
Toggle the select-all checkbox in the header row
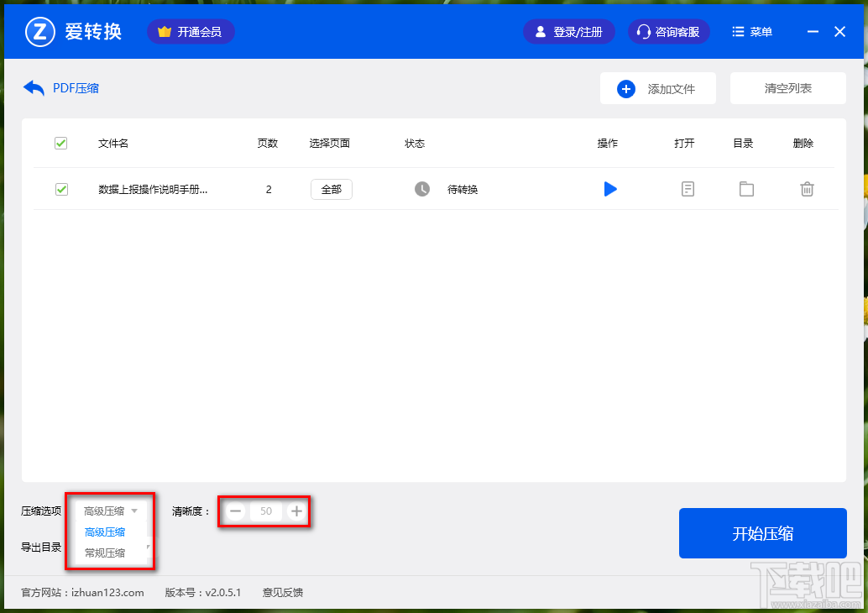click(x=60, y=143)
